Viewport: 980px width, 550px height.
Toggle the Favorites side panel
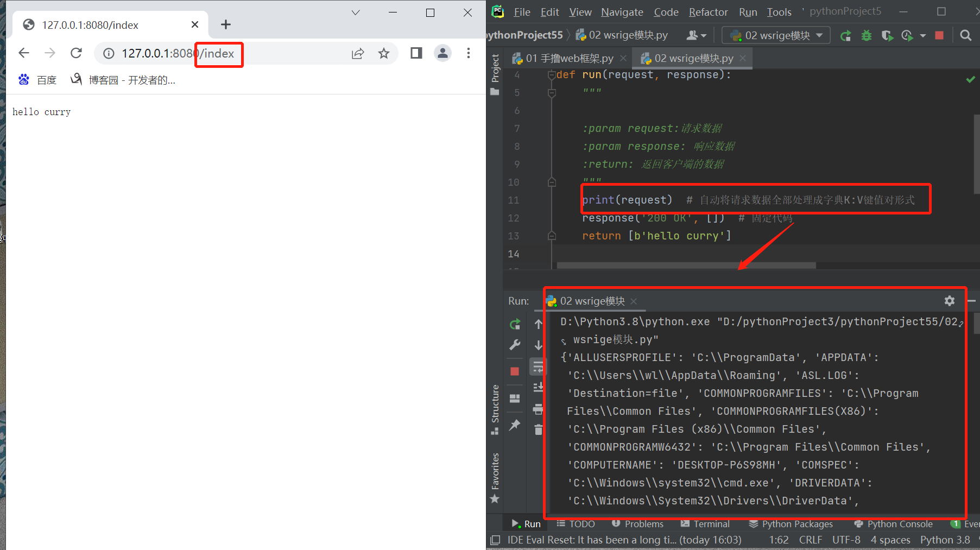(495, 478)
